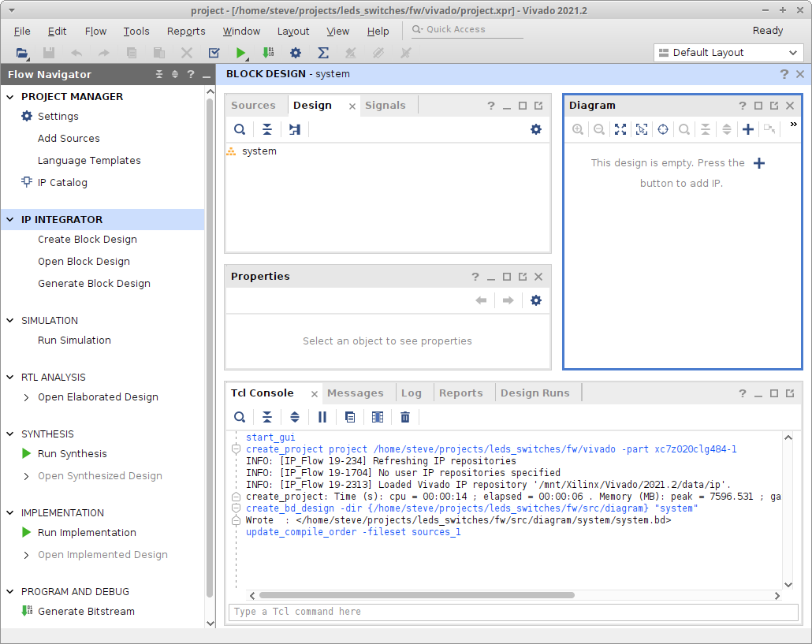
Task: Open the Default Layout dropdown
Action: (x=728, y=53)
